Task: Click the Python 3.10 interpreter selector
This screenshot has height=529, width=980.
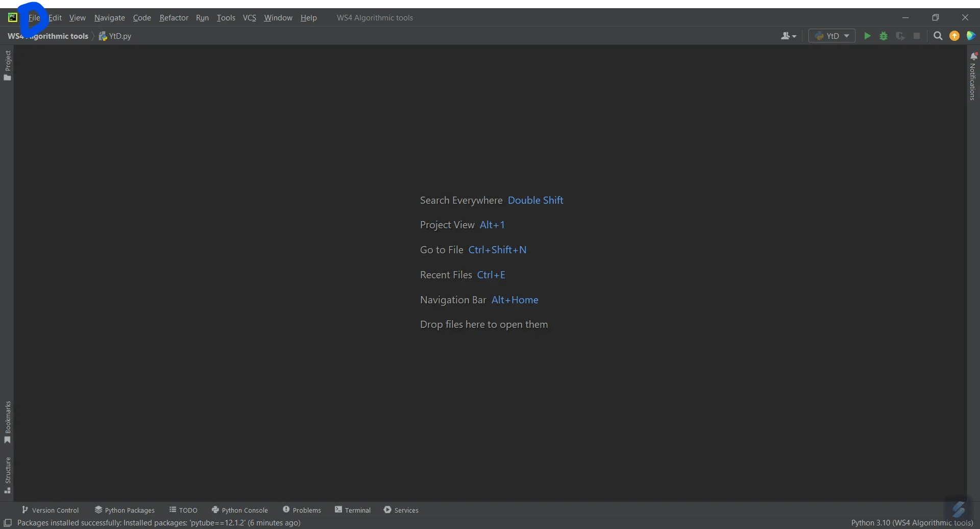Action: (912, 523)
